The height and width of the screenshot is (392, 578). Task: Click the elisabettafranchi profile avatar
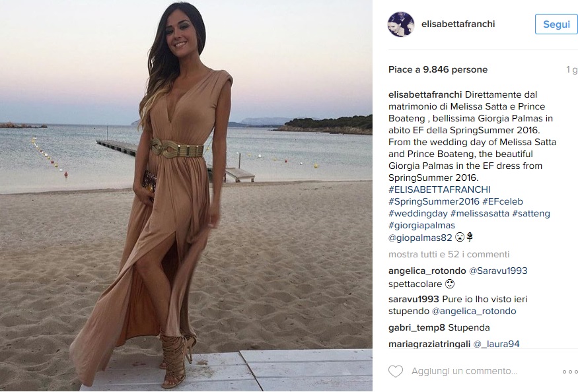point(401,24)
